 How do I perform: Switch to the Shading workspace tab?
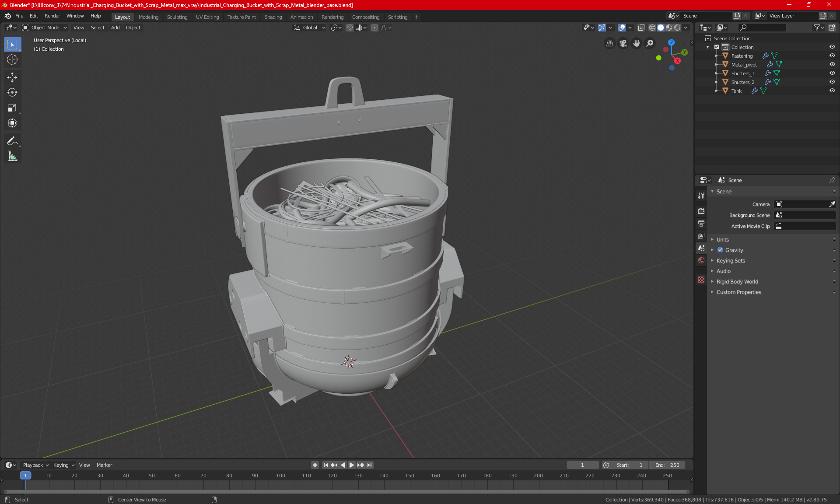pyautogui.click(x=273, y=17)
